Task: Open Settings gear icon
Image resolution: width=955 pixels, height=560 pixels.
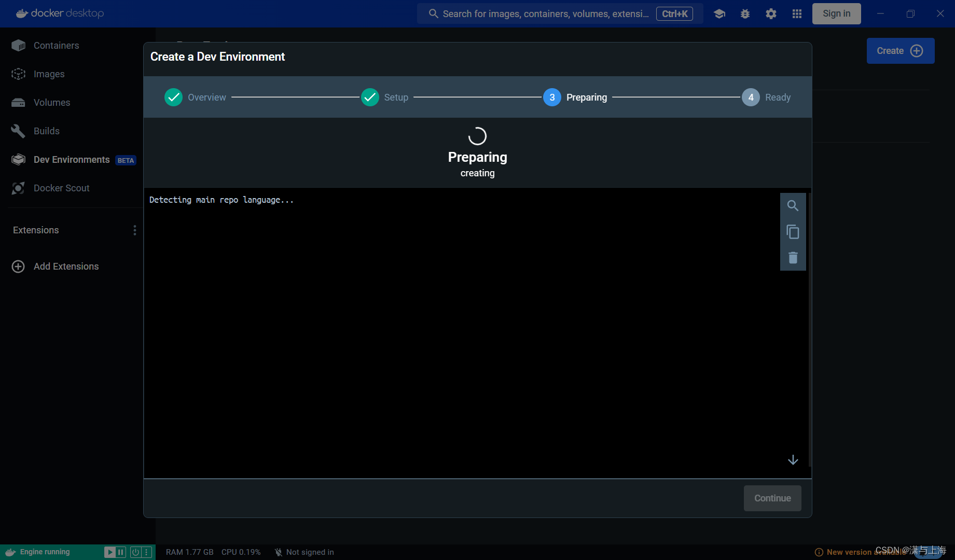Action: (771, 14)
